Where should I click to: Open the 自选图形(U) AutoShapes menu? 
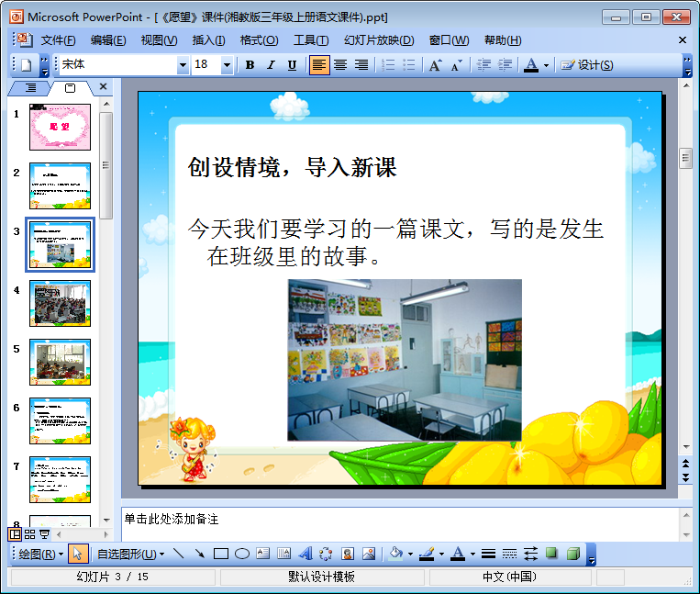point(130,555)
